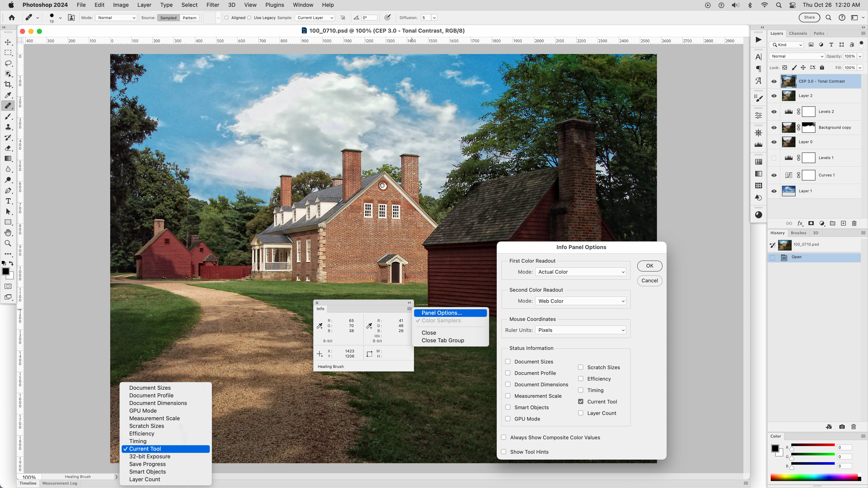
Task: Select the Crop tool
Action: pyautogui.click(x=8, y=84)
